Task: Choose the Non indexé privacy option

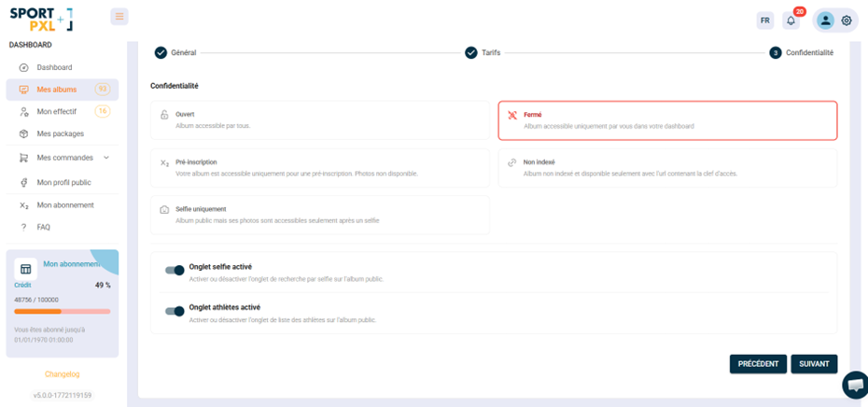Action: (x=666, y=167)
